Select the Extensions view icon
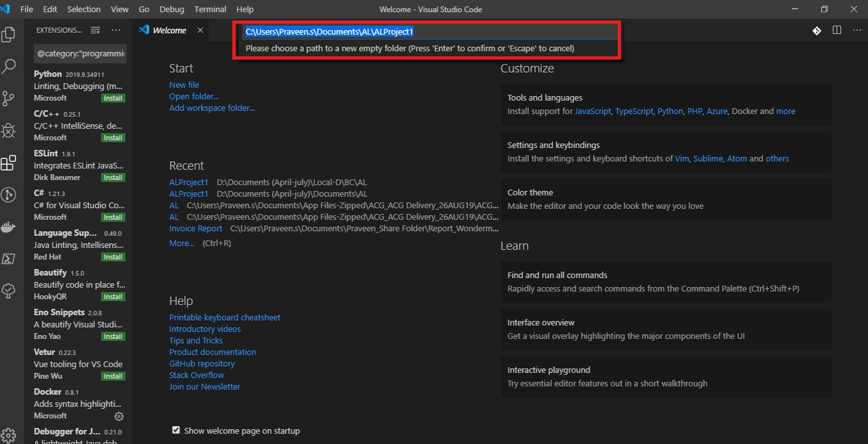Image resolution: width=868 pixels, height=444 pixels. pos(8,163)
